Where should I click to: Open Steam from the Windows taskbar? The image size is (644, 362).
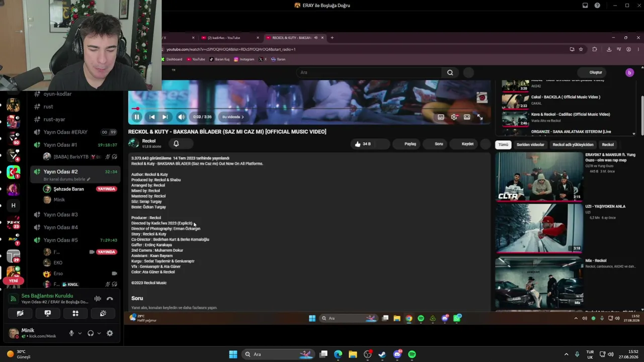pyautogui.click(x=382, y=354)
